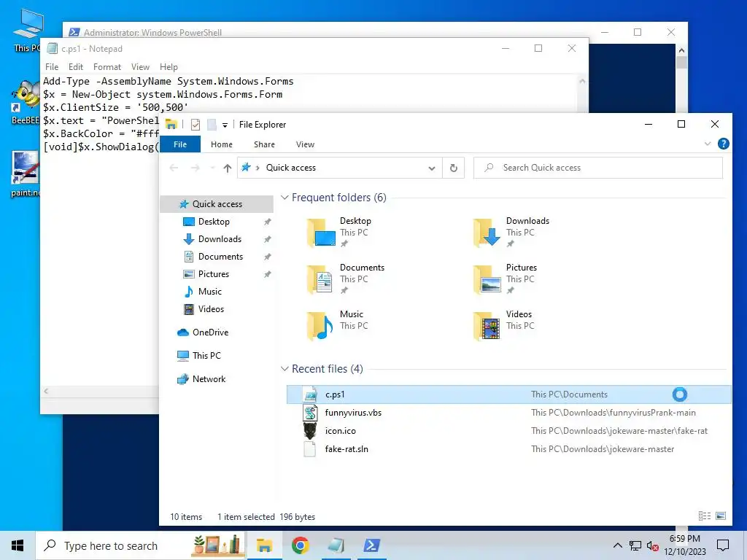This screenshot has width=747, height=560.
Task: Open Notepad File menu
Action: tap(52, 67)
